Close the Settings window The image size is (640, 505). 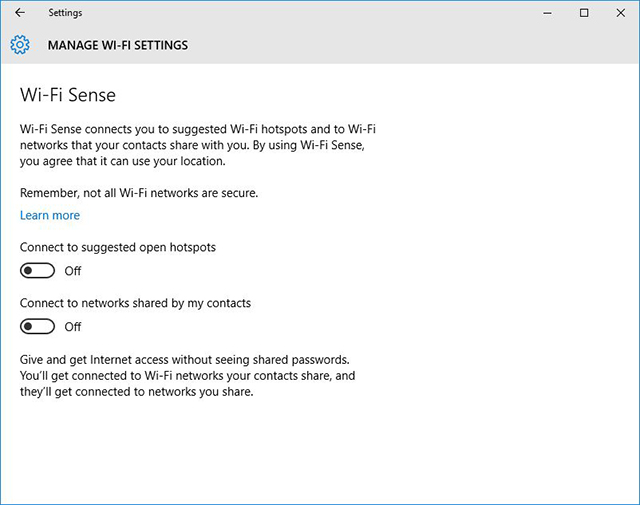[x=620, y=13]
